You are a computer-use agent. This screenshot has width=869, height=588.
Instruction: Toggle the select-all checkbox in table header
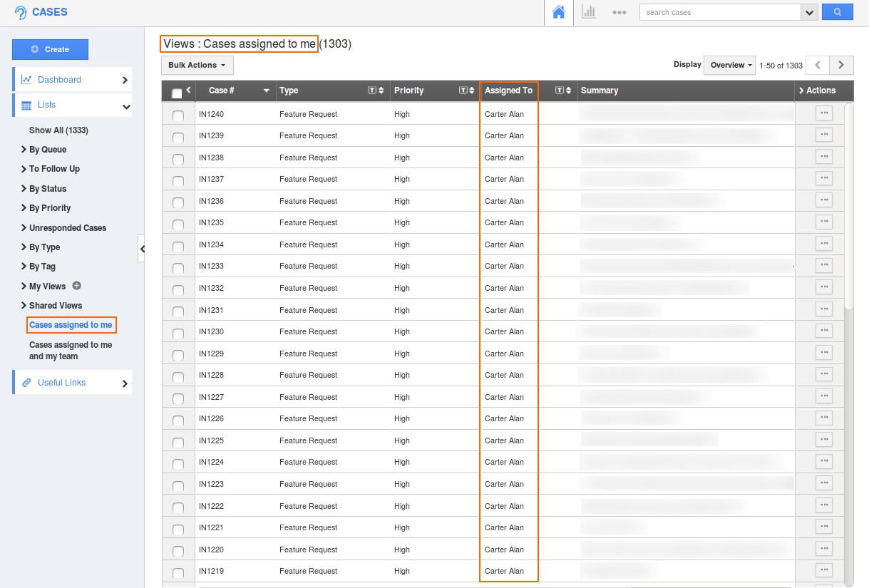coord(177,93)
